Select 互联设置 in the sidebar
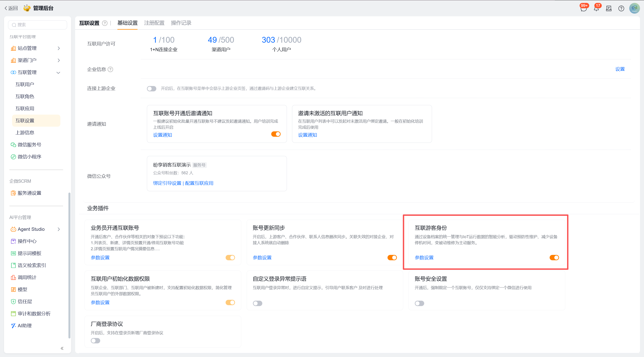Image resolution: width=644 pixels, height=357 pixels. [36, 121]
